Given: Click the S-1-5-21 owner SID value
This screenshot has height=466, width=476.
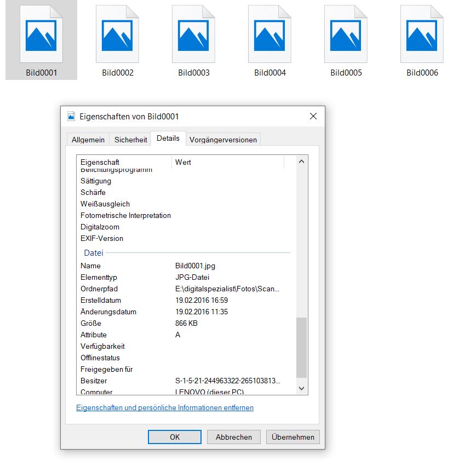Looking at the screenshot, I should coord(228,381).
